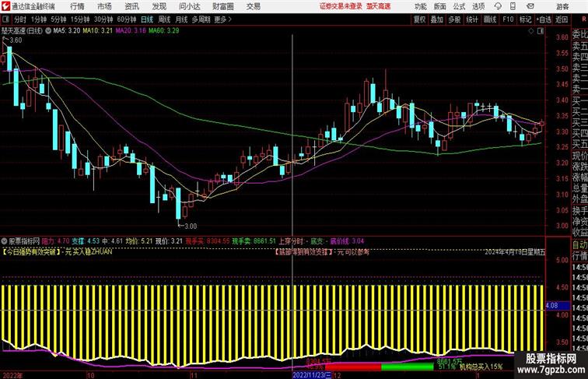
Task: Click the 股票指标网 indicator name
Action: pyautogui.click(x=24, y=241)
